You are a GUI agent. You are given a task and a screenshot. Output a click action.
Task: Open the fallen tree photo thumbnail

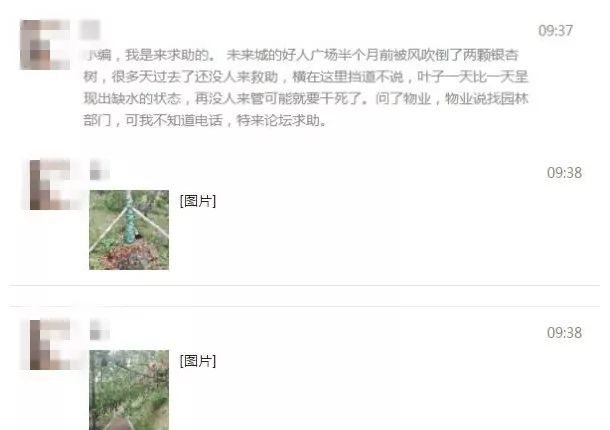click(129, 390)
